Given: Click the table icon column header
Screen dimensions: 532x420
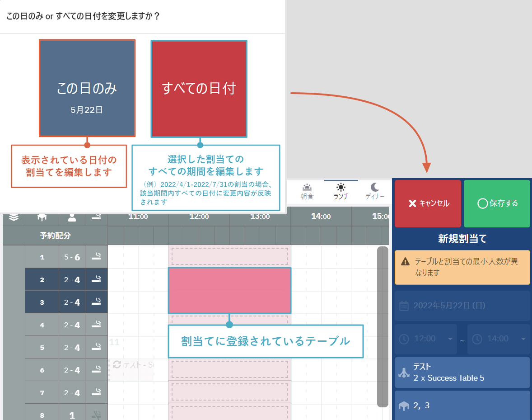Looking at the screenshot, I should (42, 217).
